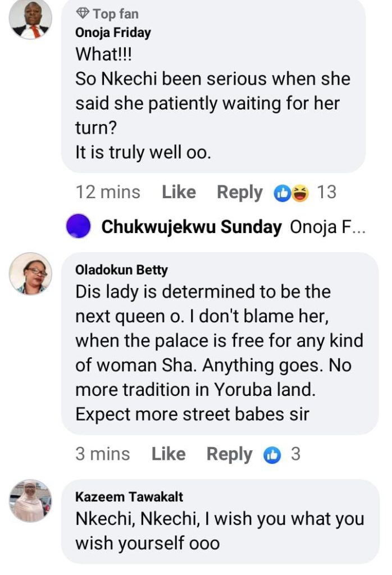The height and width of the screenshot is (575, 392).
Task: Open the 3 reactions count
Action: click(295, 454)
